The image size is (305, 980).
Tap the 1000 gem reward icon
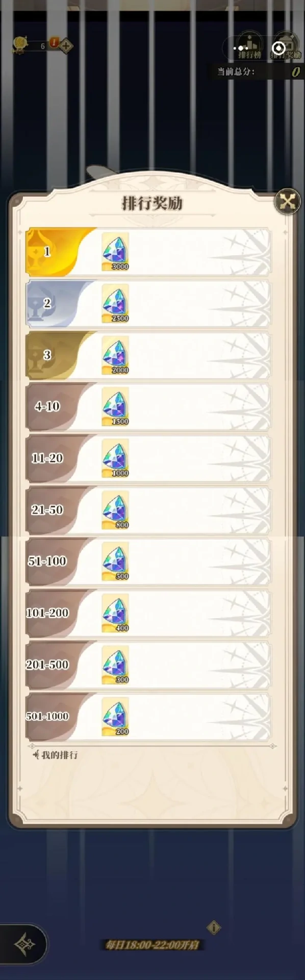115,458
